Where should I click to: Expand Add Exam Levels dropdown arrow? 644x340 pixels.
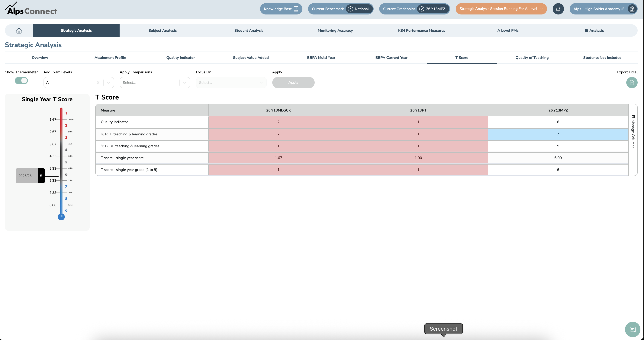pos(109,83)
